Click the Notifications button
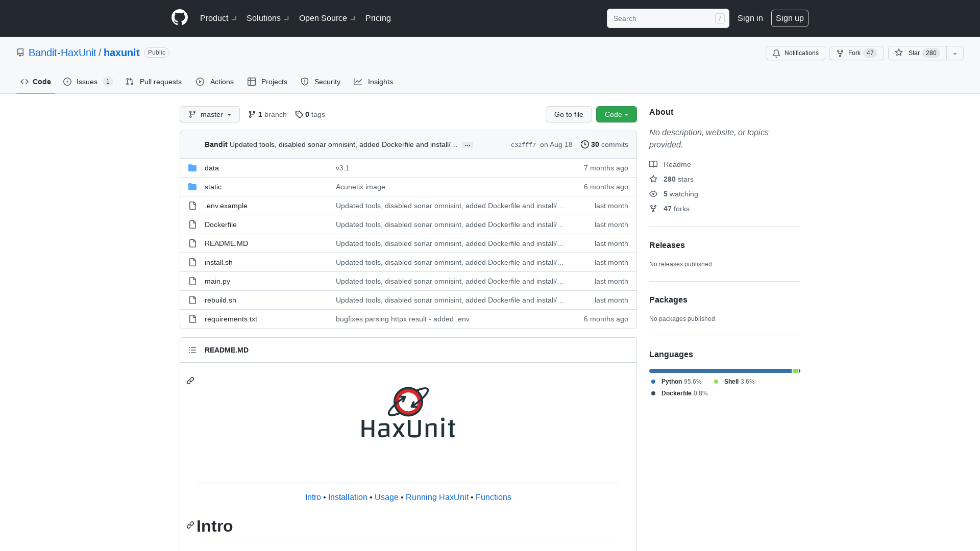This screenshot has height=551, width=980. tap(795, 53)
